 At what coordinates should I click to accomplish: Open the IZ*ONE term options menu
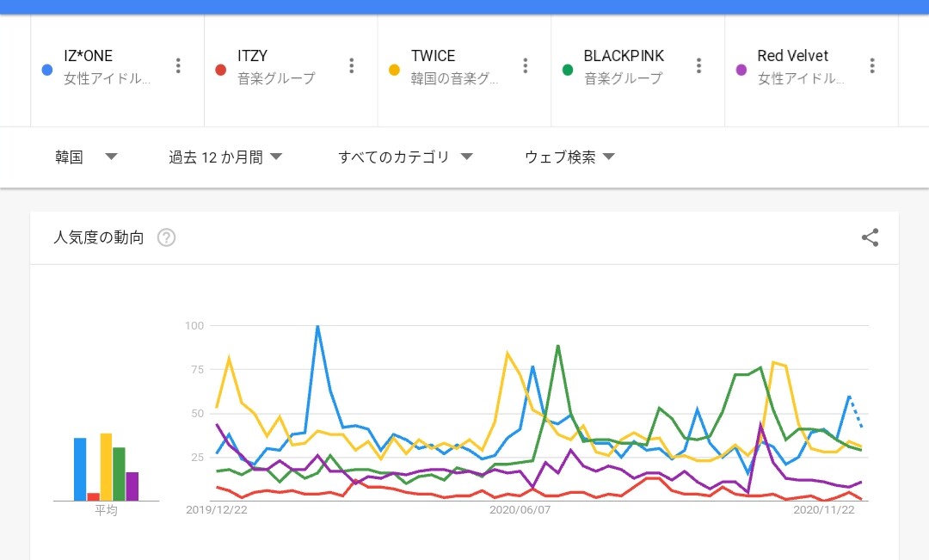click(178, 66)
